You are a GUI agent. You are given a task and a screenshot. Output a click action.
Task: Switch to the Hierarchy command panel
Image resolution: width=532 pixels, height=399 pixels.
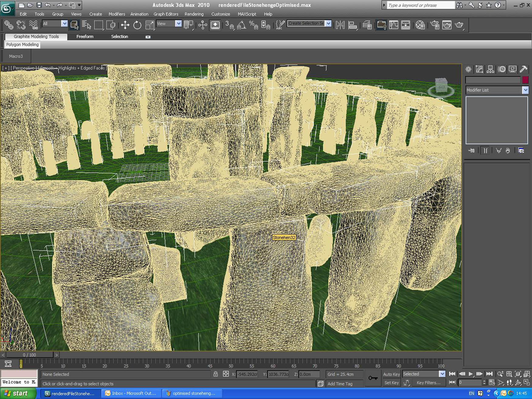click(490, 69)
